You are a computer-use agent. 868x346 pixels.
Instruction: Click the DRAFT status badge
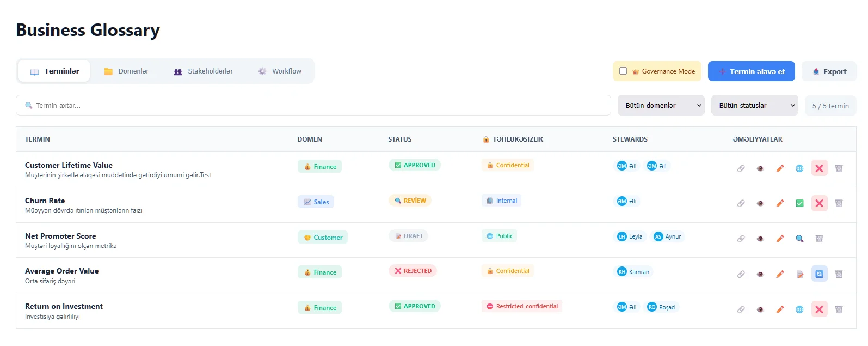click(x=408, y=236)
